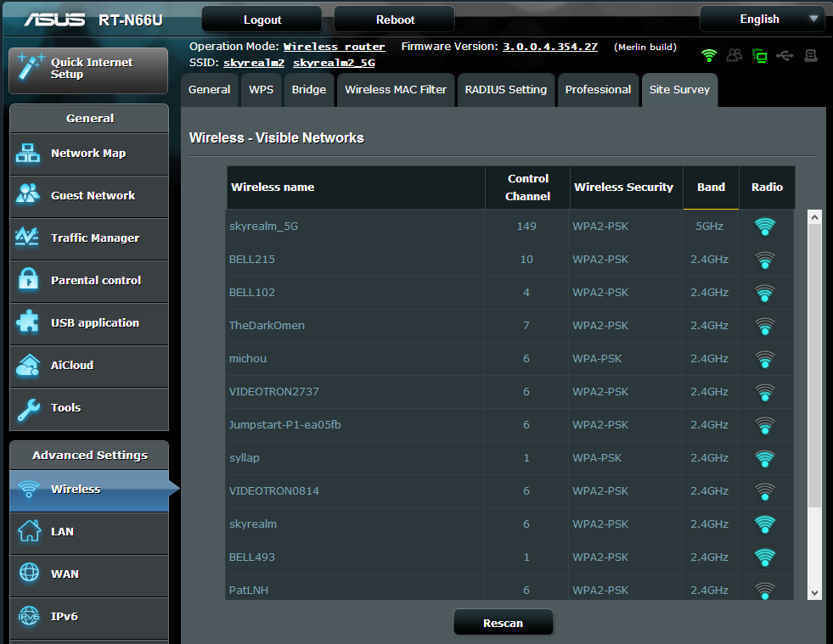Click the Reboot button

click(395, 20)
